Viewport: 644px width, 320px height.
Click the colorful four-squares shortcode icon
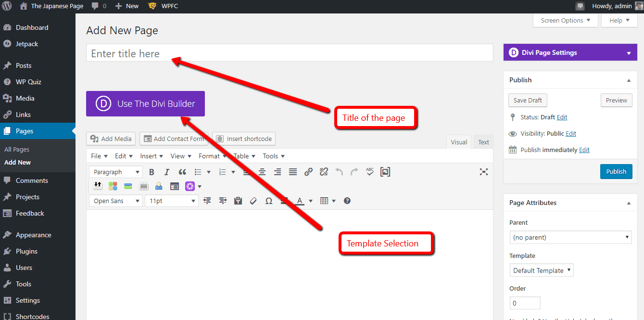pyautogui.click(x=113, y=186)
